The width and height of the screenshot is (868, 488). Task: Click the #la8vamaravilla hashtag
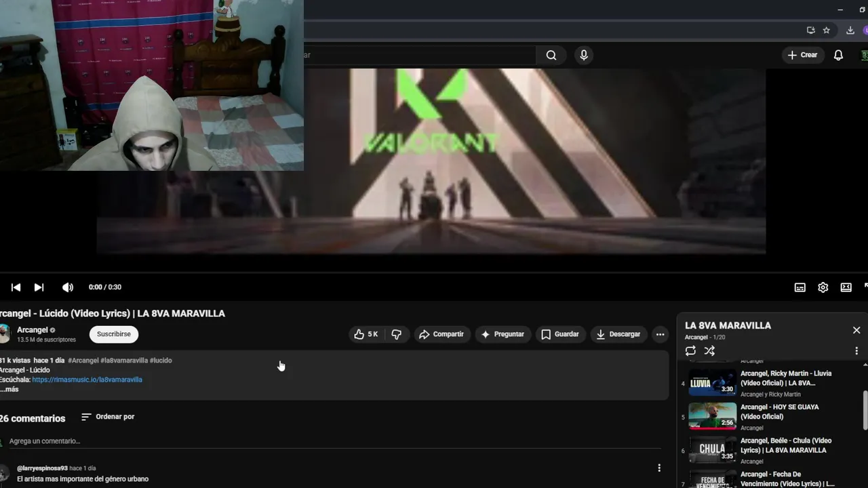point(124,361)
